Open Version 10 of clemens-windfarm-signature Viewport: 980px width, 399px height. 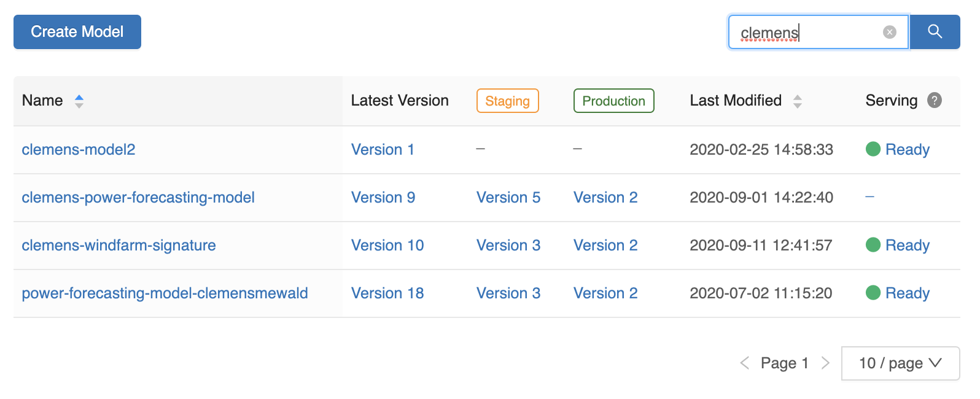click(x=387, y=245)
